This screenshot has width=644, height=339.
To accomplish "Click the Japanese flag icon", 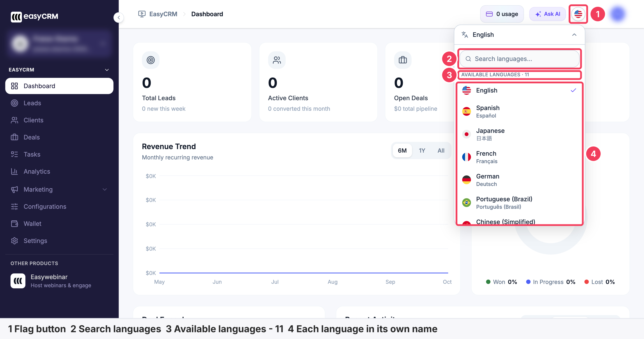I will 466,134.
